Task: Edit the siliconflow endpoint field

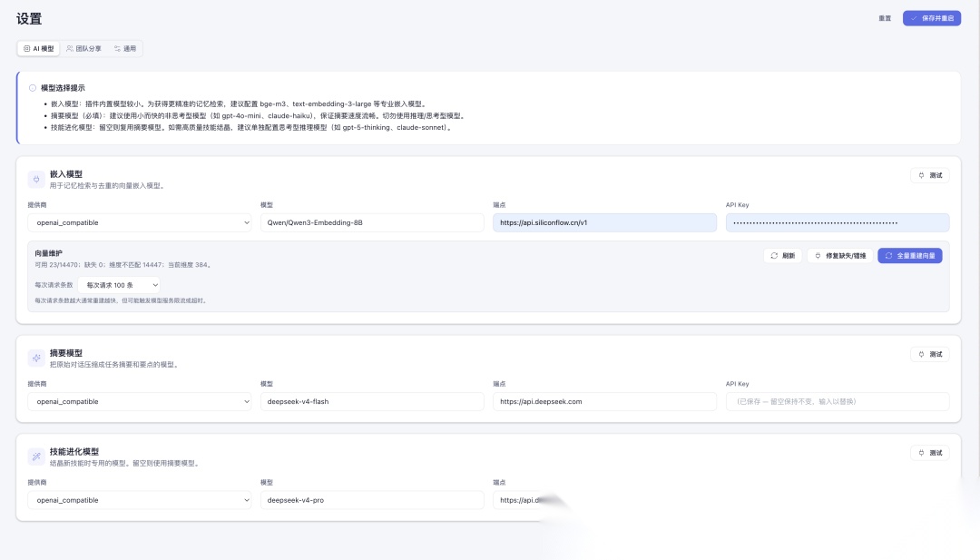Action: pos(604,222)
